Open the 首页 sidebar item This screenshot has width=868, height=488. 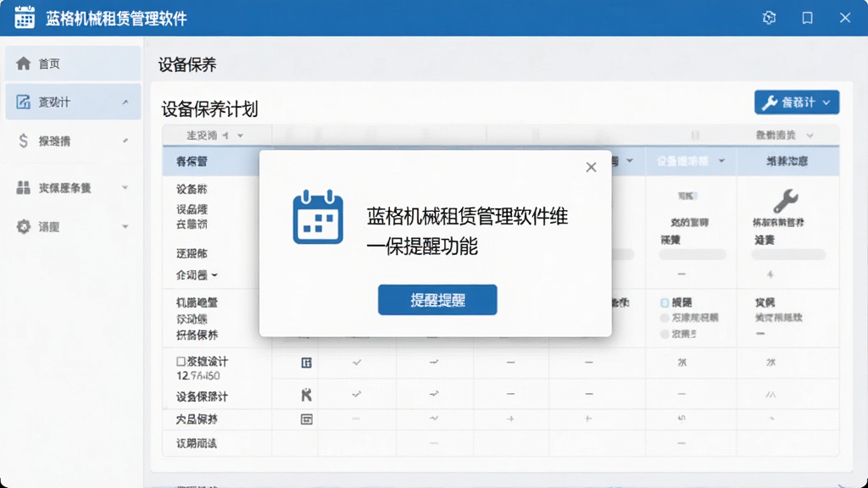[x=73, y=64]
